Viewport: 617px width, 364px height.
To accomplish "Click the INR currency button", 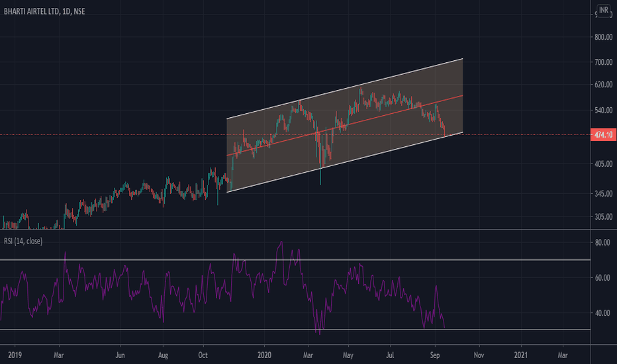I will [x=604, y=10].
